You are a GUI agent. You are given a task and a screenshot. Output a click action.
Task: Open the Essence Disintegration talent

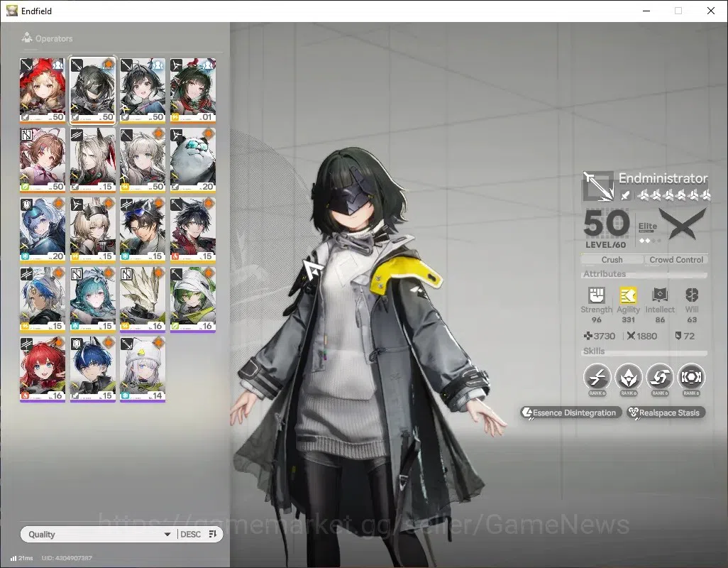(x=570, y=413)
